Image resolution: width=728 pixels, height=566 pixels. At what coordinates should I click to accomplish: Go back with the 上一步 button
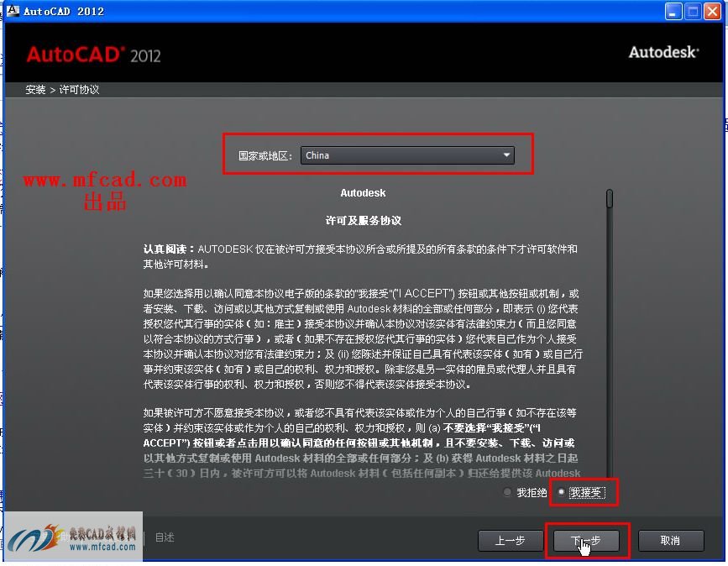point(510,541)
